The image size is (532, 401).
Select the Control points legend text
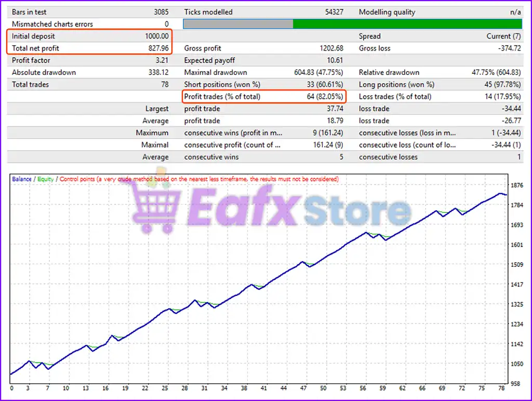pos(199,179)
